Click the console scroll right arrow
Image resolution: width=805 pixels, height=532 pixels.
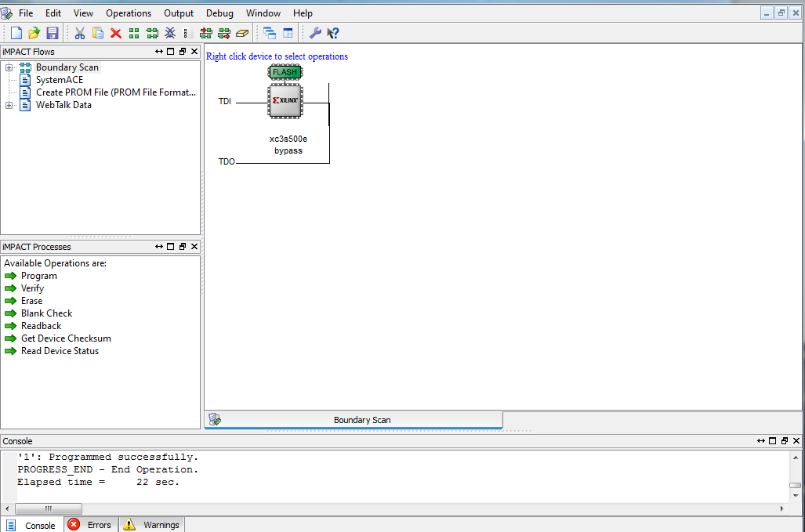781,508
